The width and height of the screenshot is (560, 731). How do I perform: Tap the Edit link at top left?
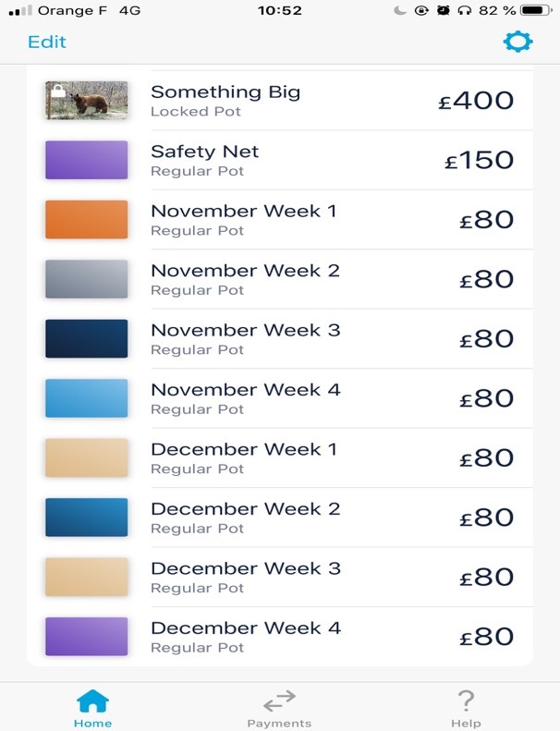tap(46, 42)
